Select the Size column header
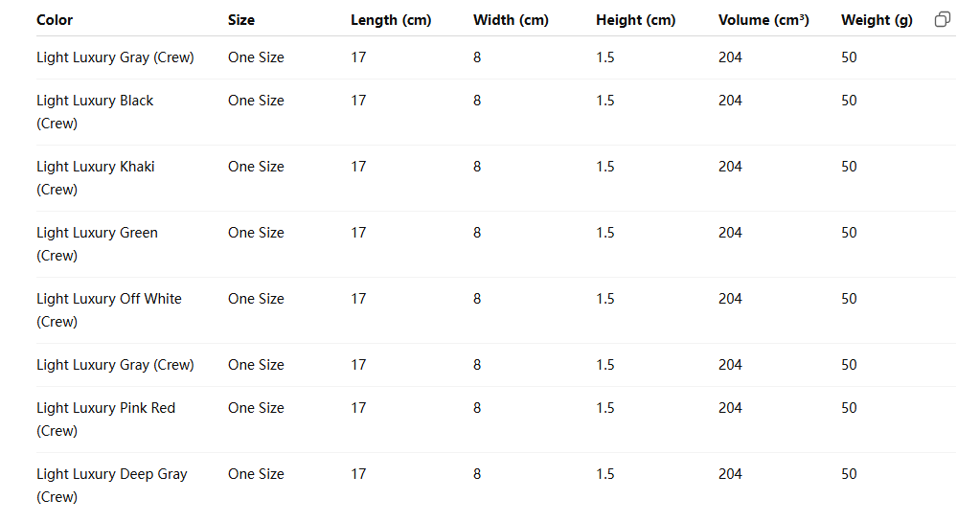 click(241, 20)
